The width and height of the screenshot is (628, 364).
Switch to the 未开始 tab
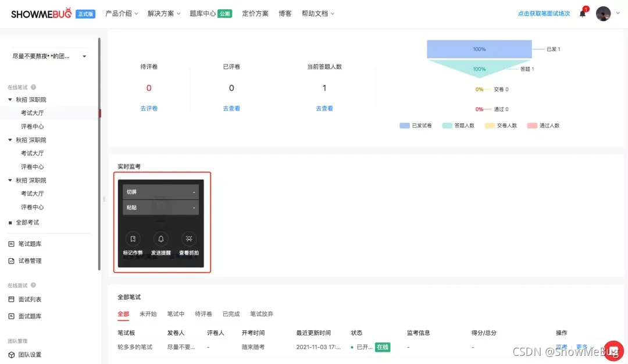tap(148, 314)
